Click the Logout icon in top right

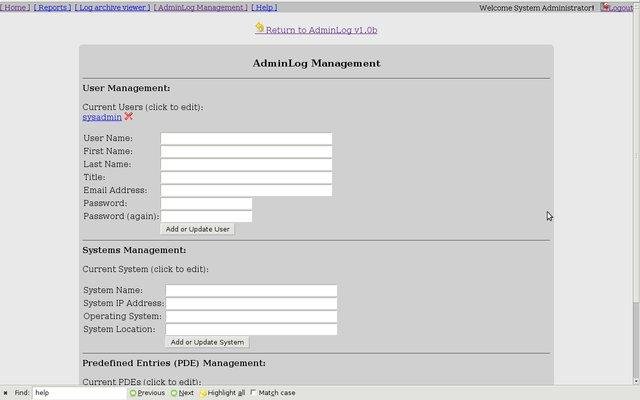pyautogui.click(x=605, y=7)
